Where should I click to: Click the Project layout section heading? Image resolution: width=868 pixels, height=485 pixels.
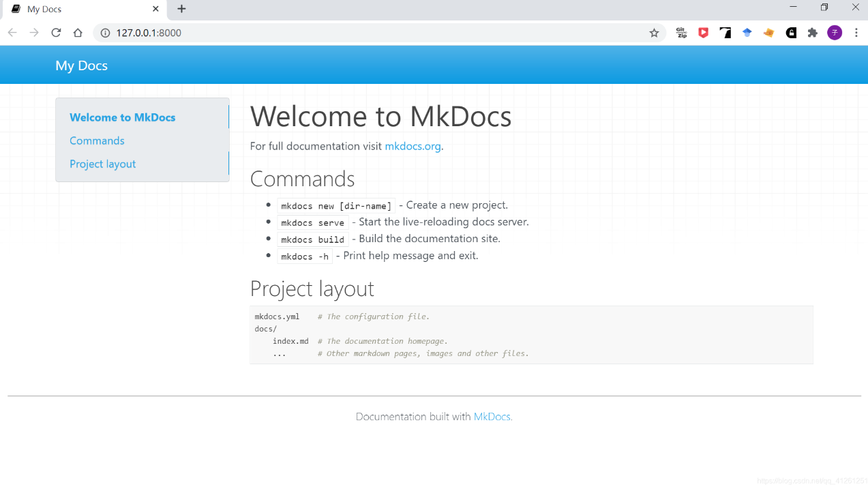pos(312,289)
